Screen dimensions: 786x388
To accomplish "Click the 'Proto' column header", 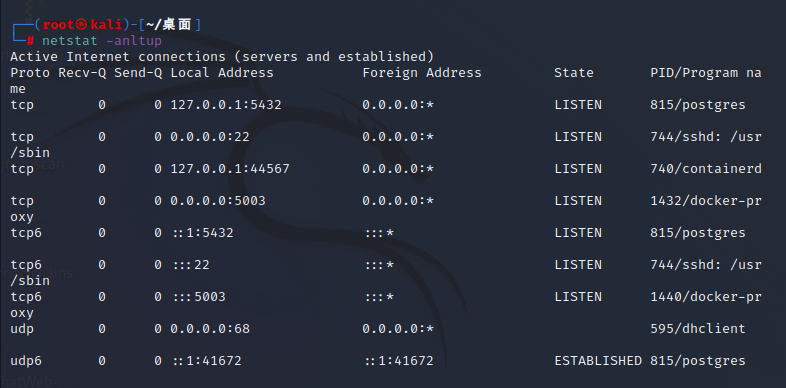I will click(x=30, y=73).
